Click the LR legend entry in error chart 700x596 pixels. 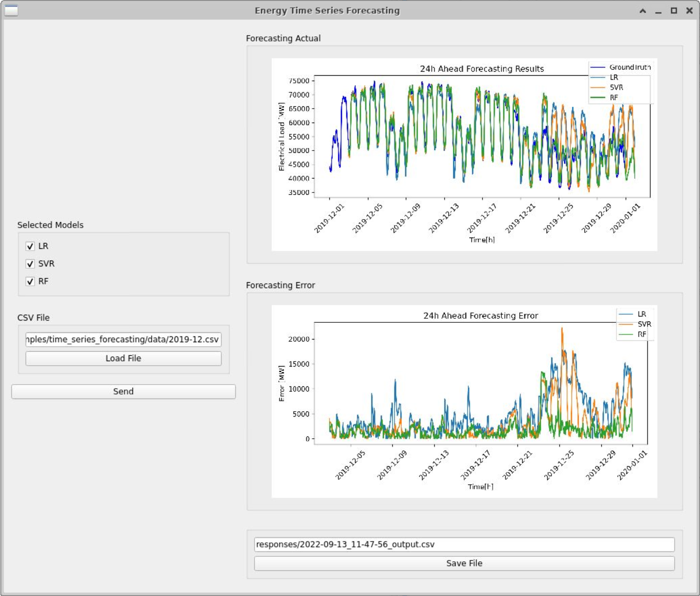click(632, 314)
